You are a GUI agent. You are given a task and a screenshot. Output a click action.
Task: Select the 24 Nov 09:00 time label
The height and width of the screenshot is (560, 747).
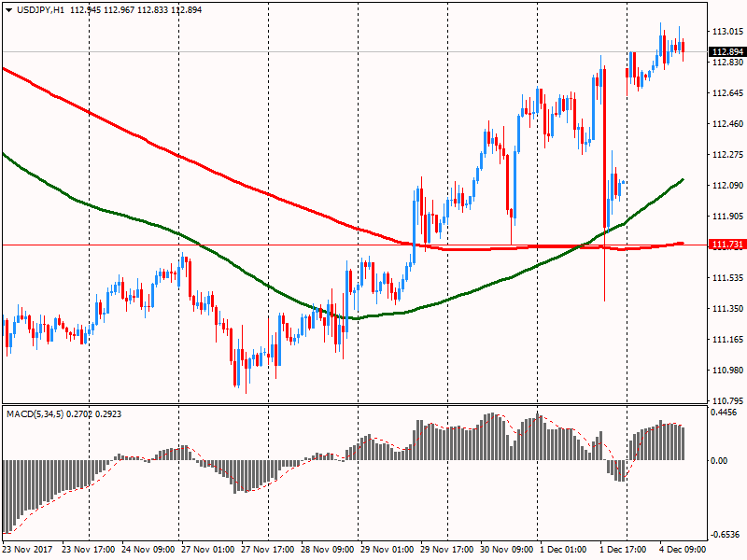tap(148, 550)
